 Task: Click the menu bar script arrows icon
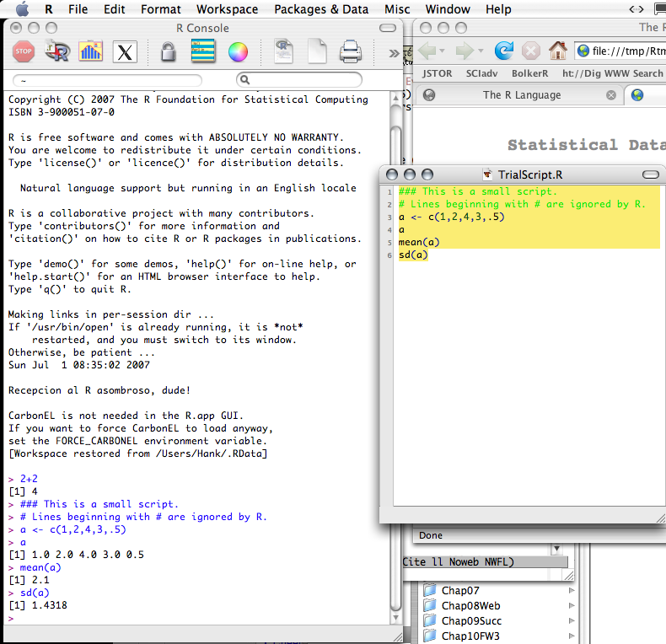pyautogui.click(x=636, y=9)
